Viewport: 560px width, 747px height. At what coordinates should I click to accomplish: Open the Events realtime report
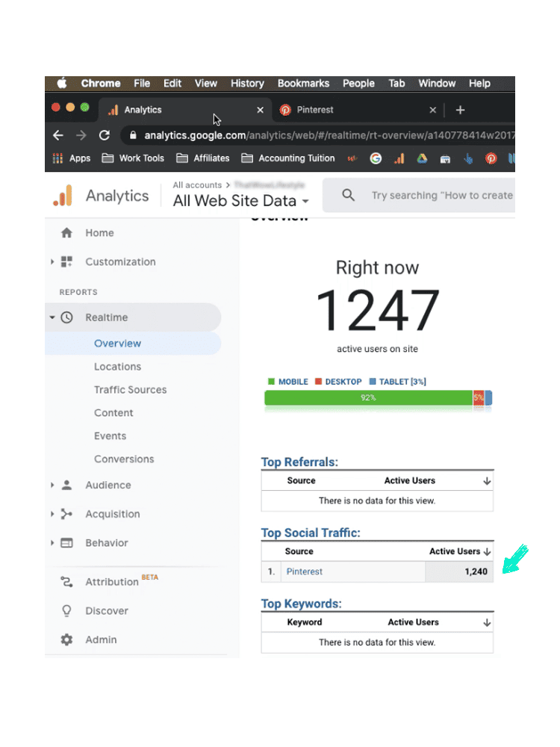click(x=110, y=436)
